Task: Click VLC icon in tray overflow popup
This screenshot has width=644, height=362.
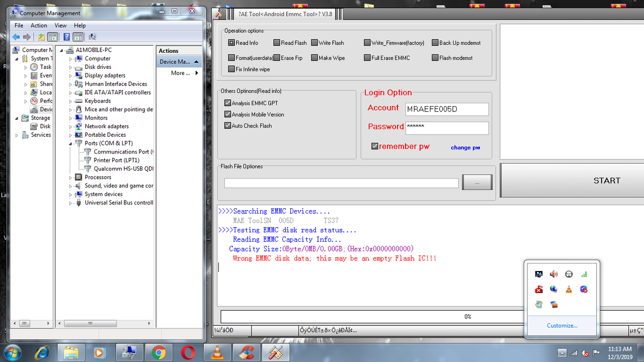Action: (569, 289)
